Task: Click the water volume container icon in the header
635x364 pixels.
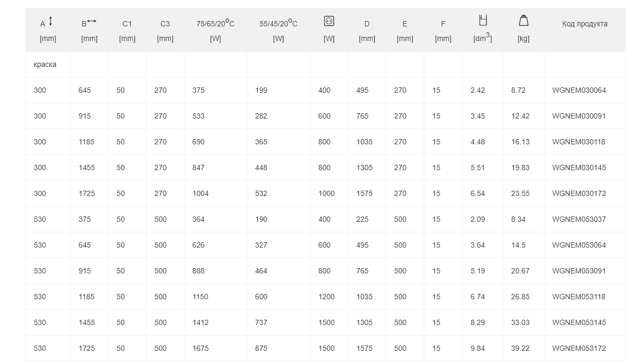Action: [483, 21]
